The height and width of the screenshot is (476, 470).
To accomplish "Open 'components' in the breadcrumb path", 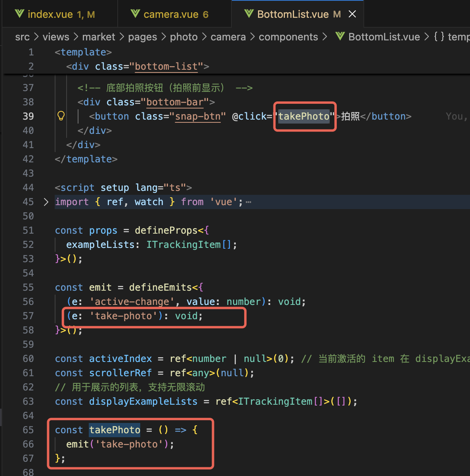I will tap(288, 37).
